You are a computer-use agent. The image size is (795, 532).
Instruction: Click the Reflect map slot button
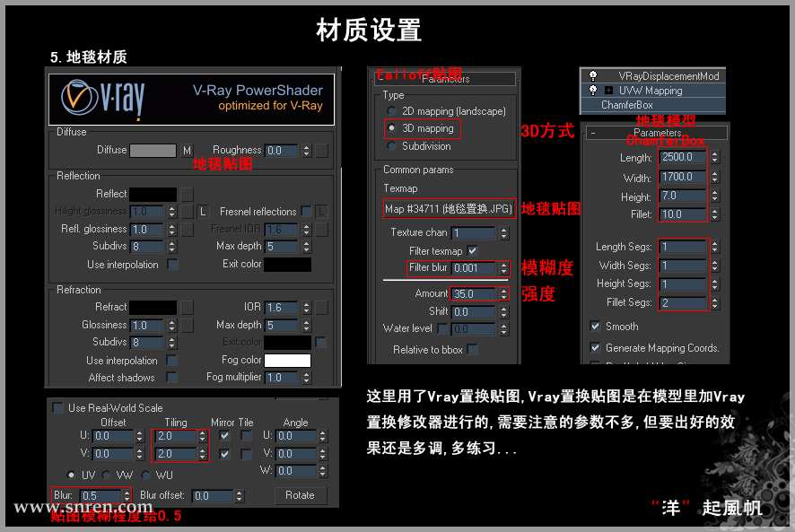(188, 195)
